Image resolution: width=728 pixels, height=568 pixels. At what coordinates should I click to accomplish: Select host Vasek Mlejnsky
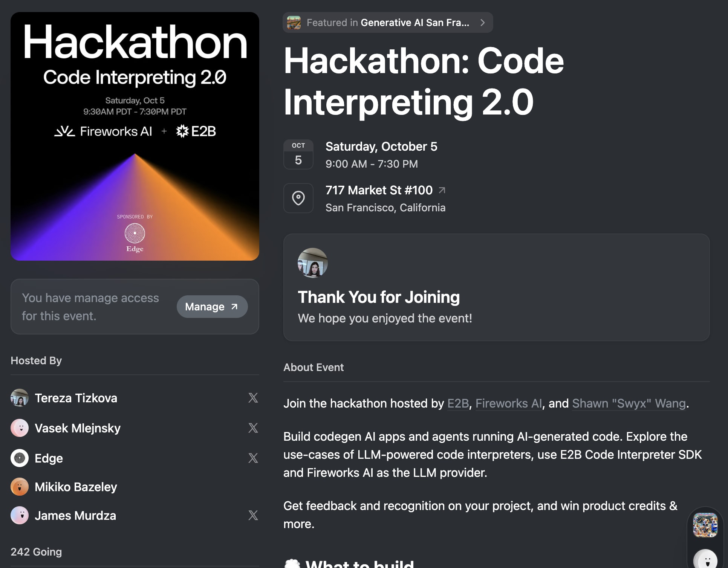tap(77, 428)
